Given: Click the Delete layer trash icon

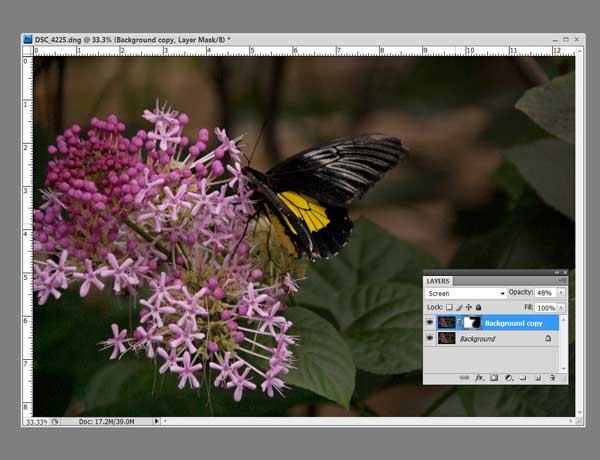Looking at the screenshot, I should click(x=552, y=378).
